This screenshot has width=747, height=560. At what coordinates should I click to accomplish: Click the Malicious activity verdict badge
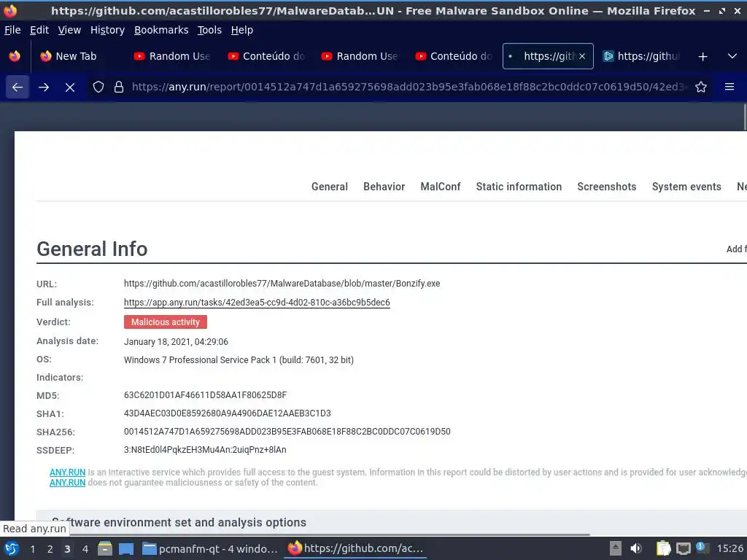coord(166,322)
